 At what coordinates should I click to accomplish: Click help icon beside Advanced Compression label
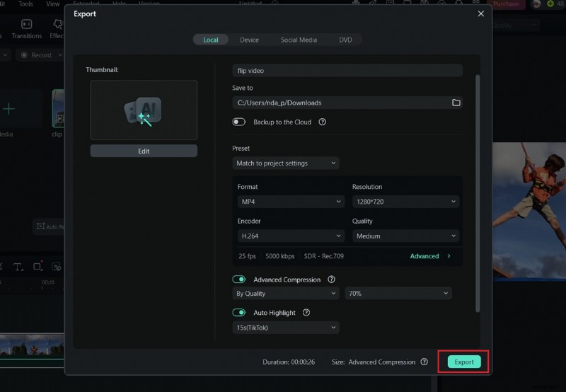(331, 279)
